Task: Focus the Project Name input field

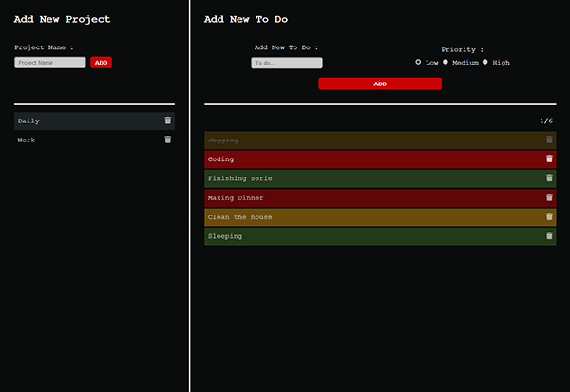Action: (50, 63)
